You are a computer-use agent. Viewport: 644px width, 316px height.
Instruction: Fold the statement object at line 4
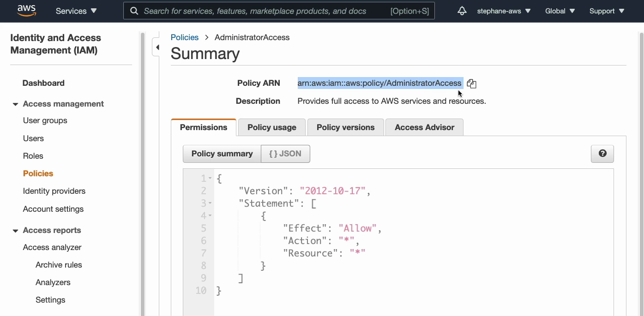pyautogui.click(x=210, y=215)
